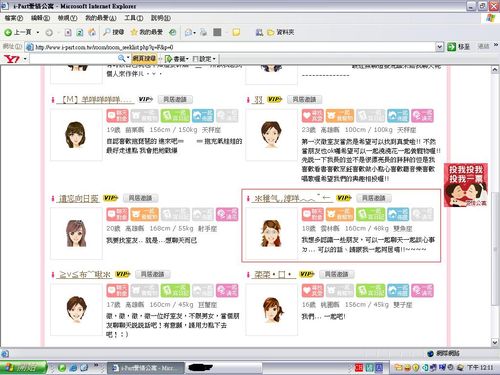Open the 資料夾 folders toolbar button

click(281, 32)
